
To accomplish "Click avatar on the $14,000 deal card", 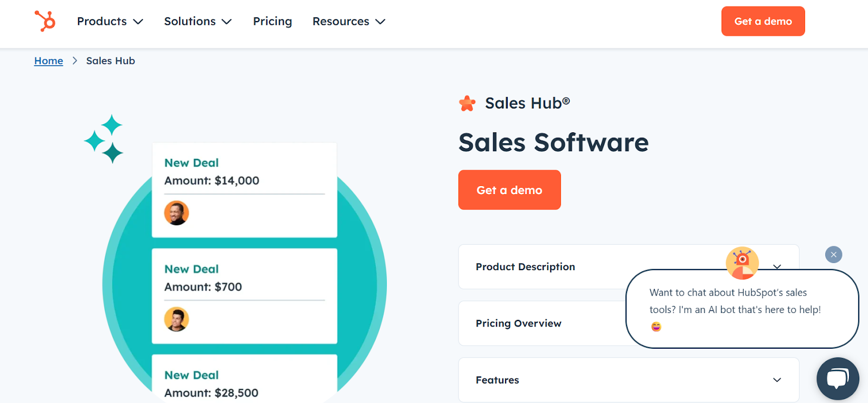I will click(x=176, y=213).
